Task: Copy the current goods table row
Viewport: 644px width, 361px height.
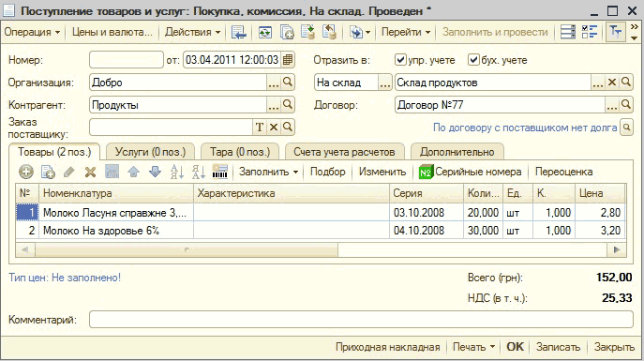Action: click(x=48, y=172)
